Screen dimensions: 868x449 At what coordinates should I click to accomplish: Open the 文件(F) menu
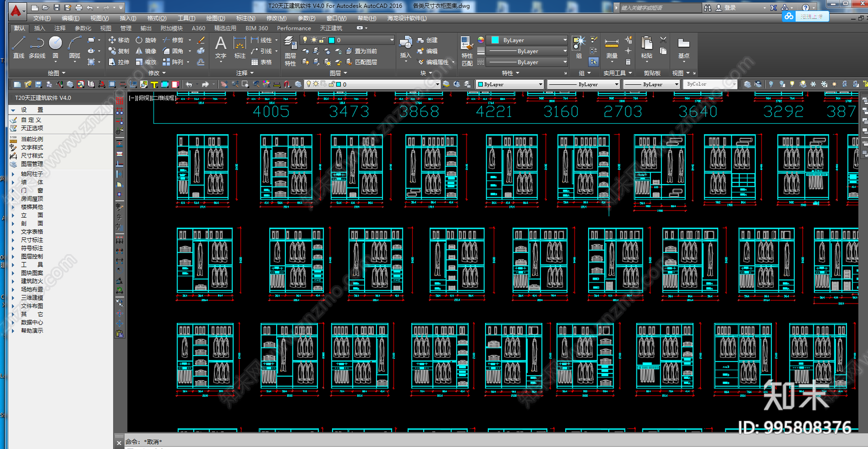click(x=42, y=18)
